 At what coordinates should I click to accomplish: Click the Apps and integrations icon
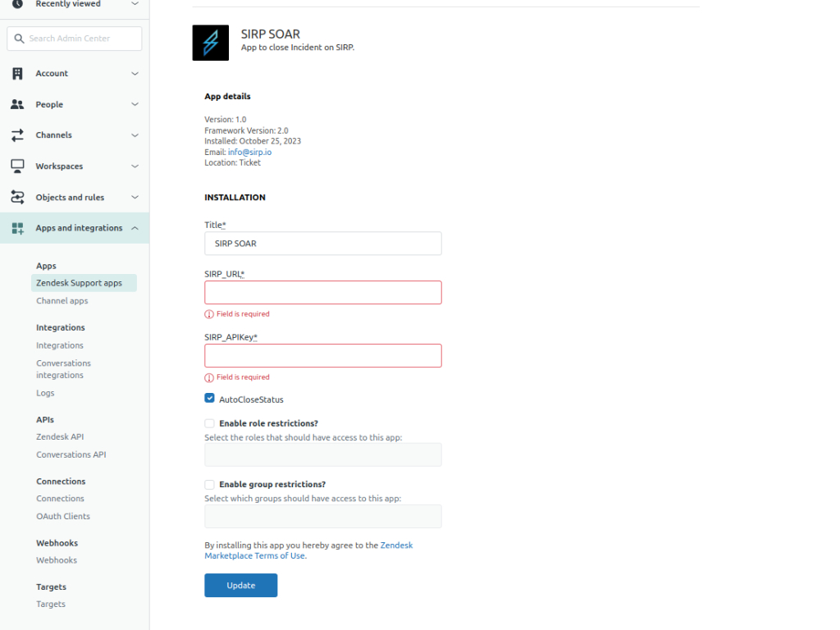click(17, 229)
